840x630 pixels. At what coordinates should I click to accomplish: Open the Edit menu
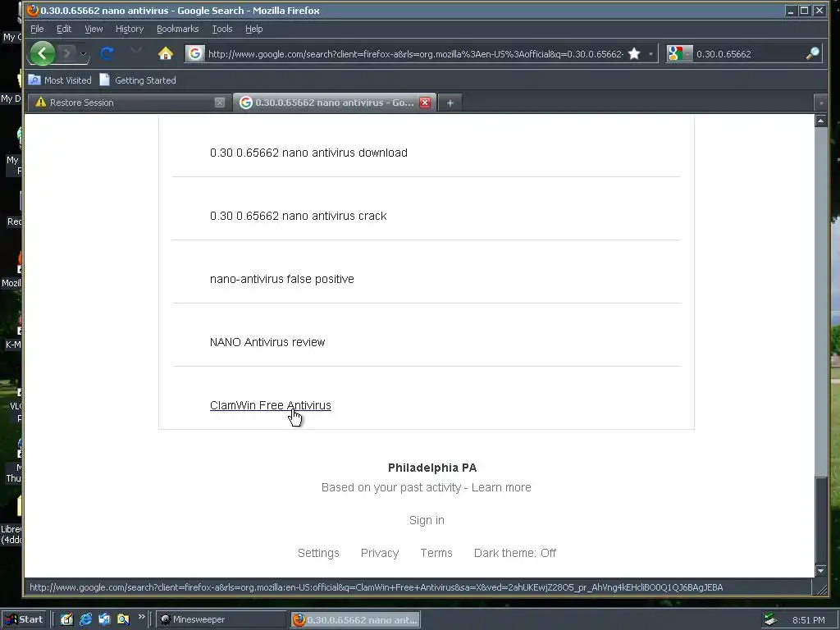pyautogui.click(x=64, y=29)
